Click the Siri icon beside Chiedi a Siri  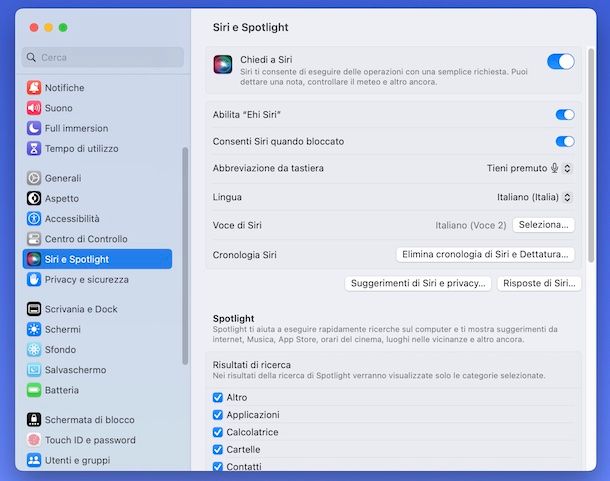223,64
